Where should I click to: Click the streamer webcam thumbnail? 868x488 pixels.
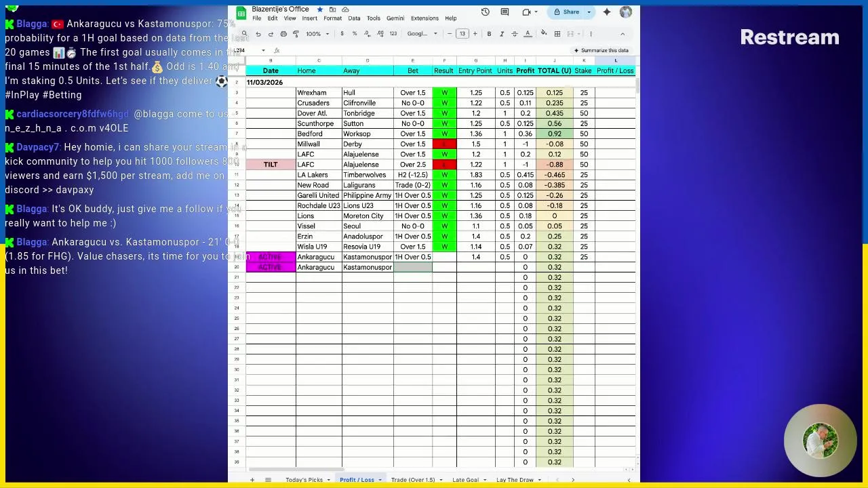(820, 442)
